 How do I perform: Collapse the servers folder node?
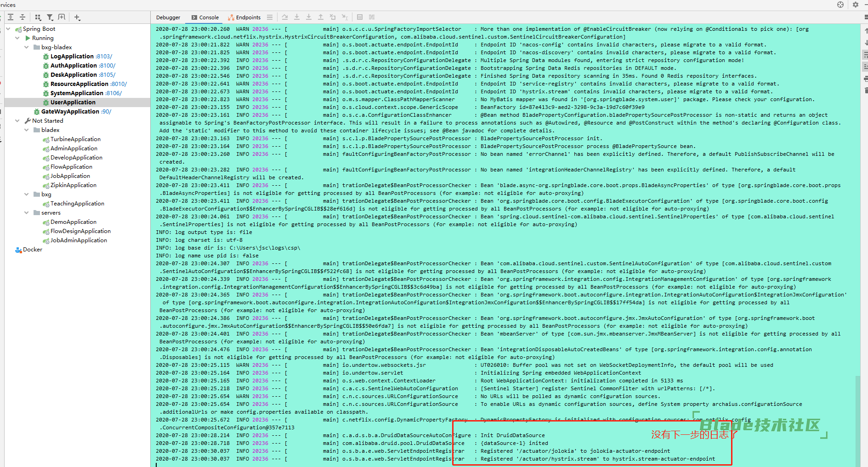(26, 213)
